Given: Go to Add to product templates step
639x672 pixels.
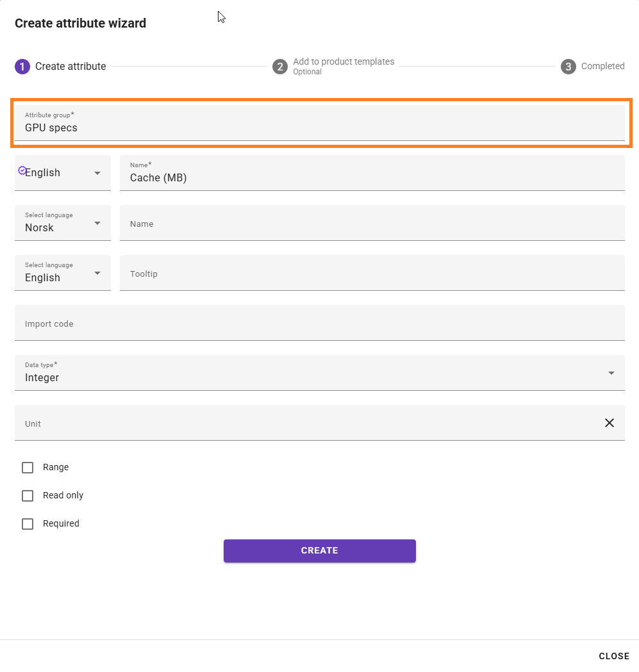Looking at the screenshot, I should click(344, 61).
